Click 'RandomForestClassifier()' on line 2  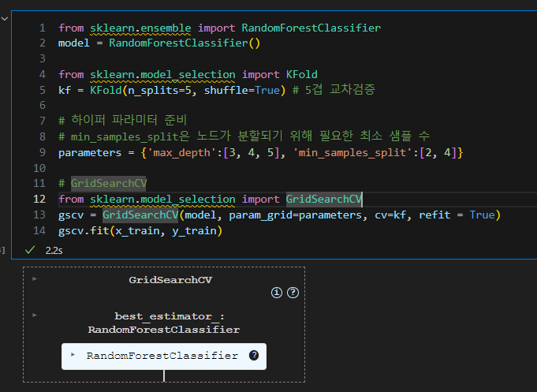coord(185,43)
